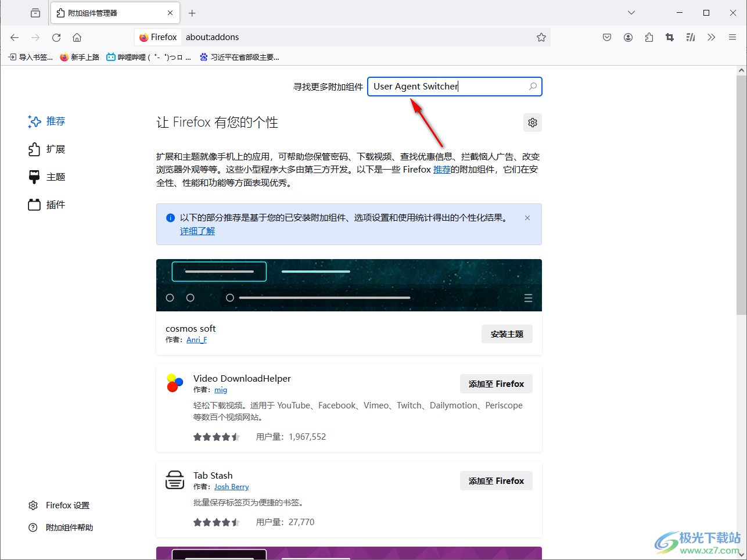
Task: Click the Firefox identity badge in address bar
Action: click(x=158, y=37)
